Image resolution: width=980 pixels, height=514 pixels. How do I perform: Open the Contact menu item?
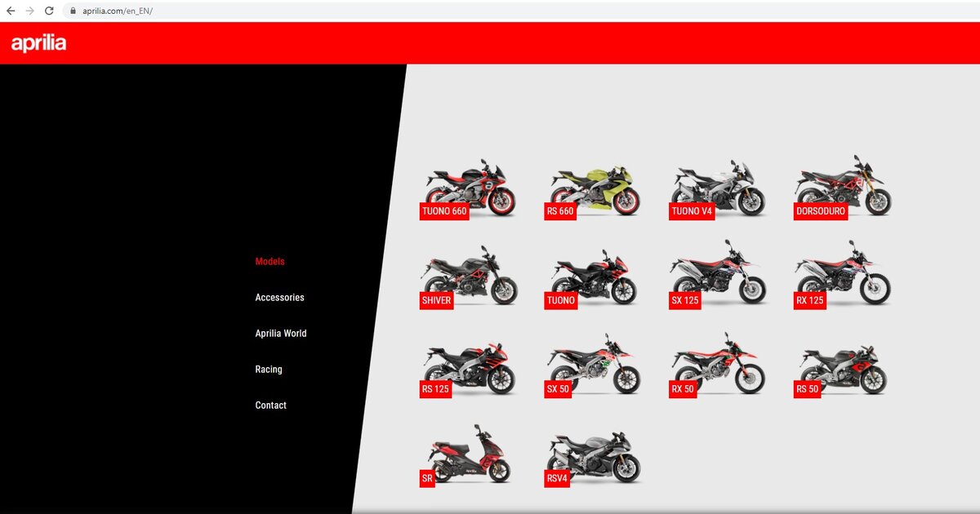click(271, 405)
